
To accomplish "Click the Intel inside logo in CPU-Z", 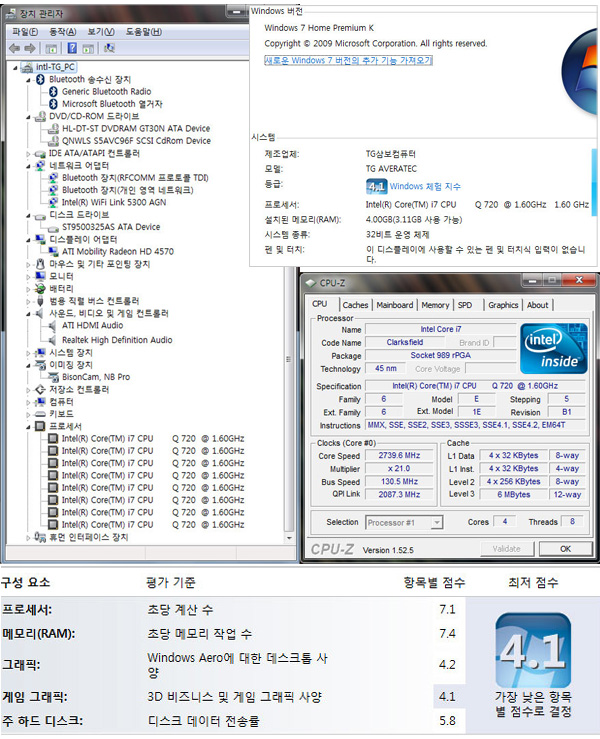I will [554, 349].
